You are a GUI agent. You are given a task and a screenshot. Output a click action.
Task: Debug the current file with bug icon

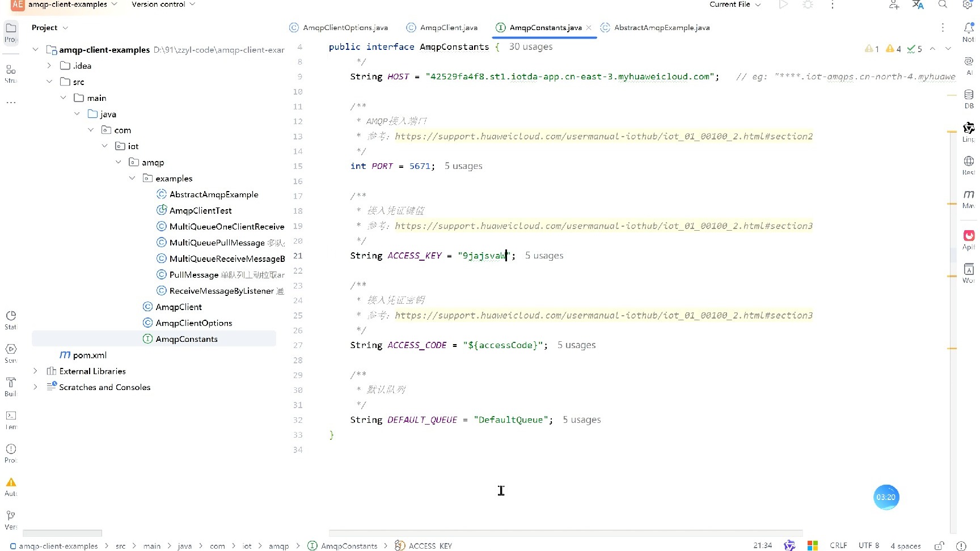coord(808,5)
